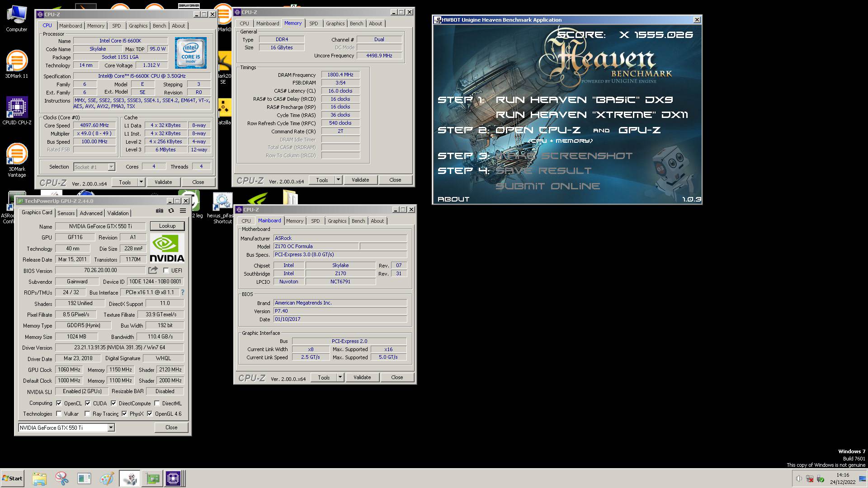Click the Start button
This screenshot has width=868, height=488.
coord(12,479)
